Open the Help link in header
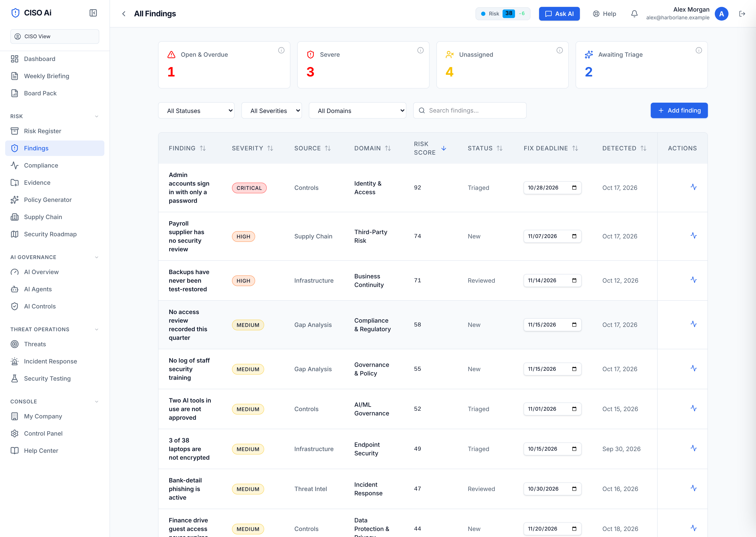 604,14
